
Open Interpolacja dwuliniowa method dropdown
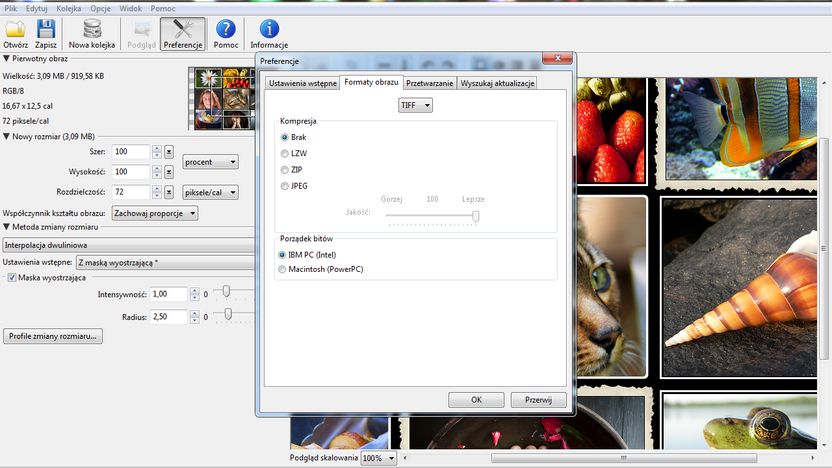point(129,245)
